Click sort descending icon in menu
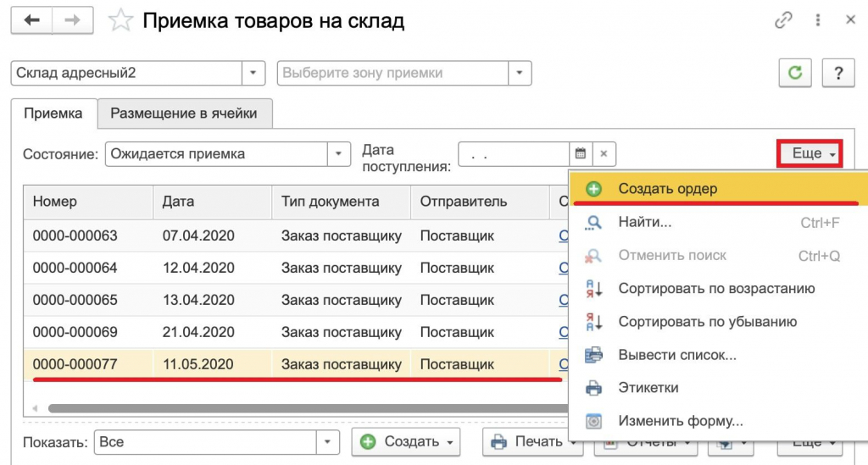Image resolution: width=868 pixels, height=465 pixels. click(593, 322)
